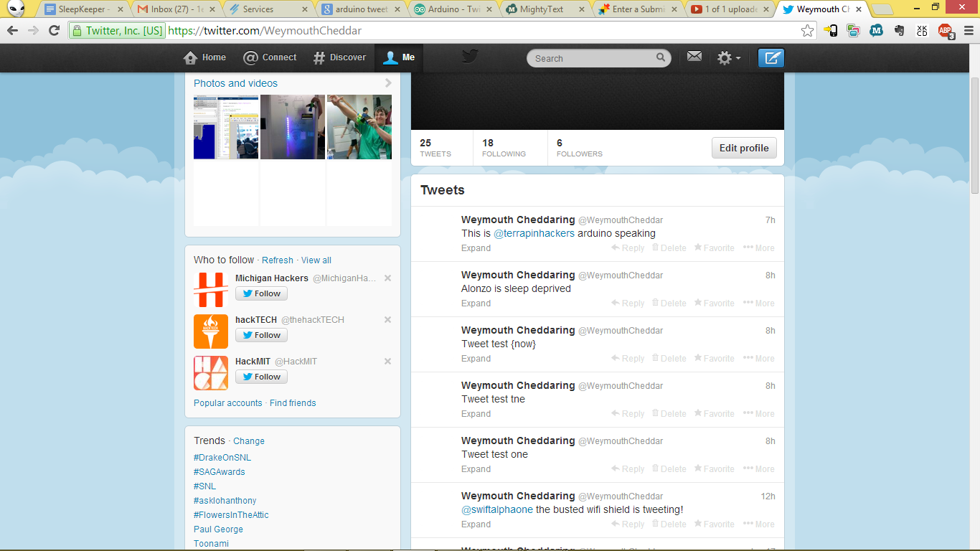Viewport: 980px width, 551px height.
Task: Close the Services browser tab
Action: click(305, 9)
